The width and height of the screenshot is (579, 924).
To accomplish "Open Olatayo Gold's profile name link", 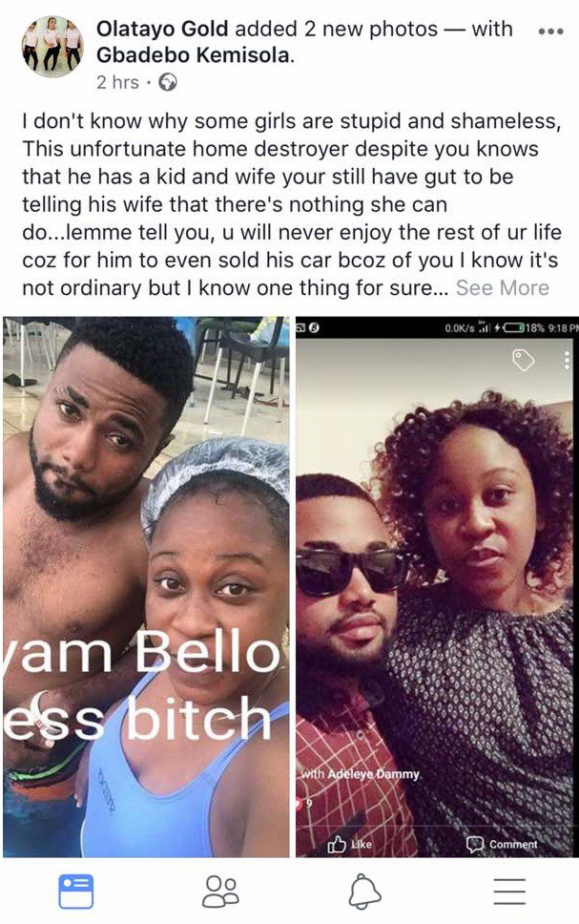I will coord(162,29).
